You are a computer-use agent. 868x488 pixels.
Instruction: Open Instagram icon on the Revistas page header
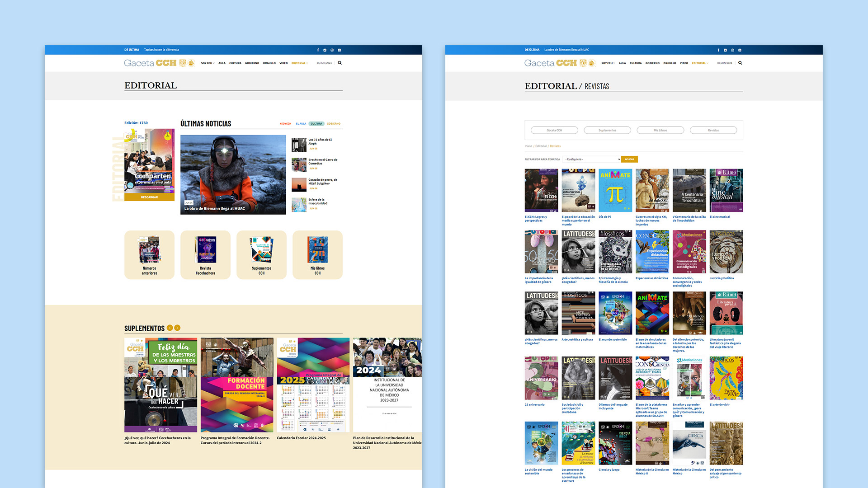[732, 50]
